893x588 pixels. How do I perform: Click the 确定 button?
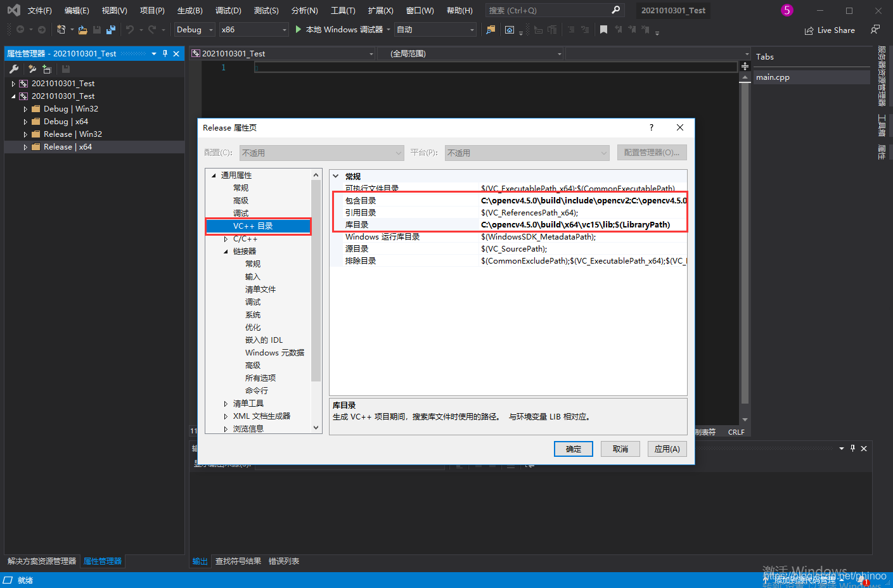[574, 449]
